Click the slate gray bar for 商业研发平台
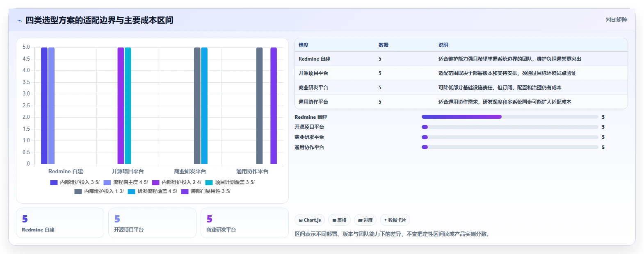Screen dimensions: 644x254 click(197, 106)
